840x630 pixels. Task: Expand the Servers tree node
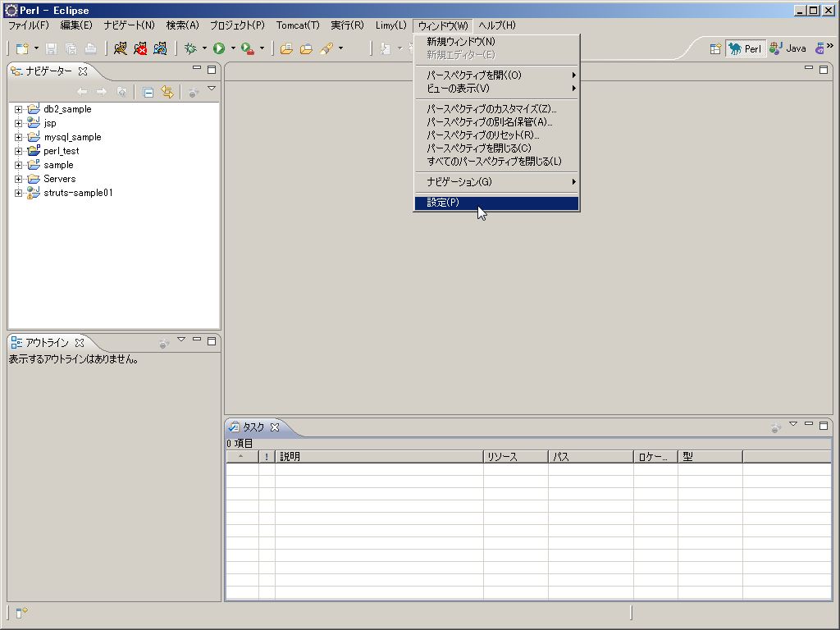pyautogui.click(x=18, y=179)
